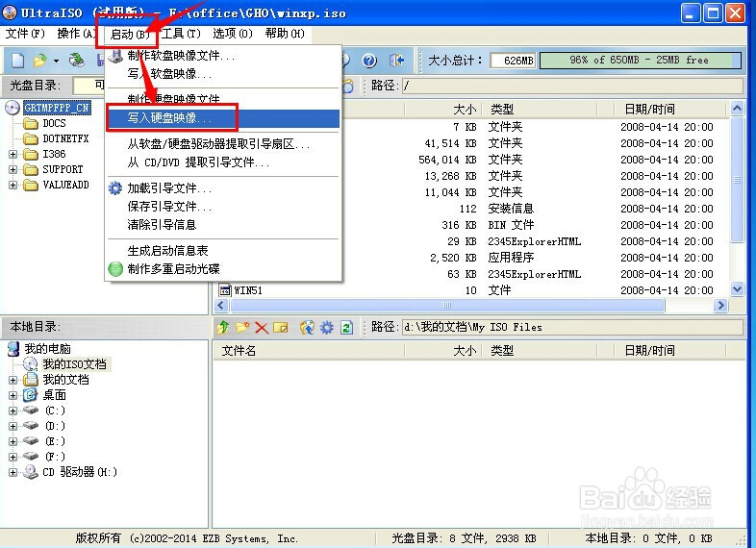Click the 96% of 650MB capacity bar

641,61
